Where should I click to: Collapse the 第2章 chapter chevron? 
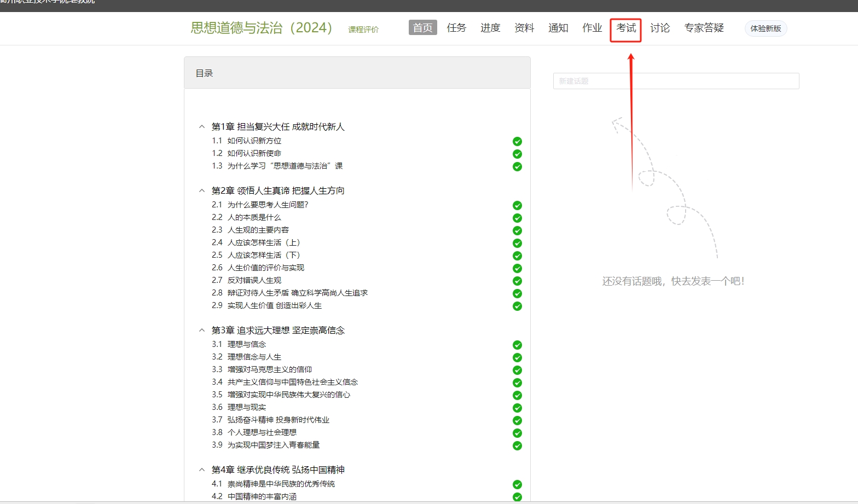click(202, 191)
